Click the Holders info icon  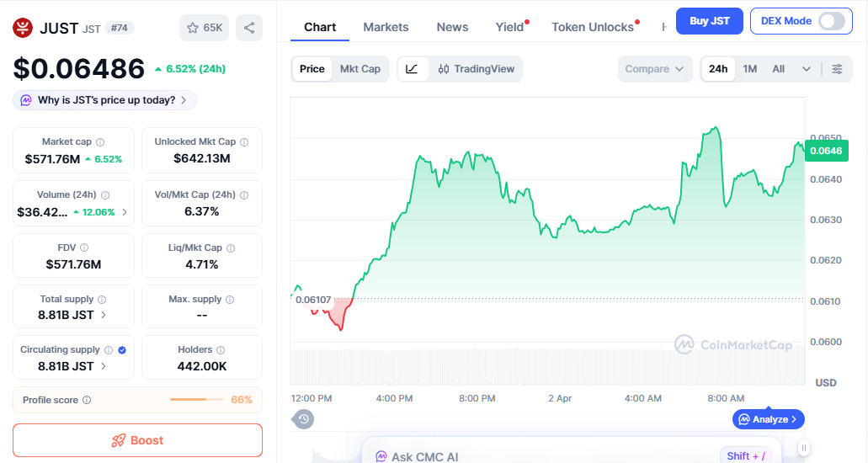point(221,350)
